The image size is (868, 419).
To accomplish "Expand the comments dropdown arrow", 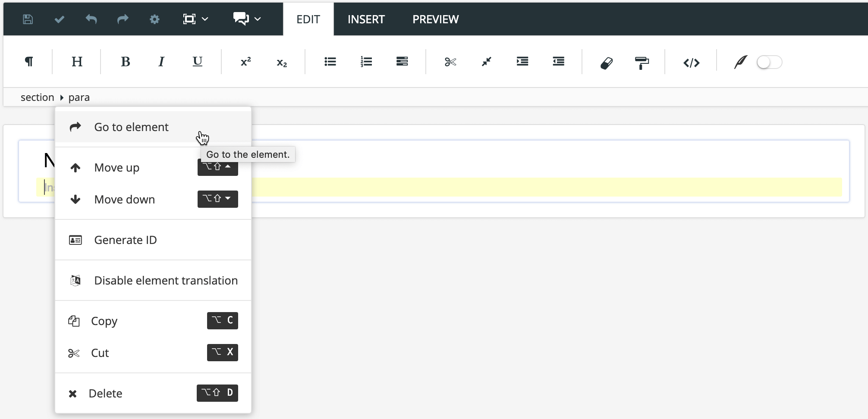I will (258, 19).
